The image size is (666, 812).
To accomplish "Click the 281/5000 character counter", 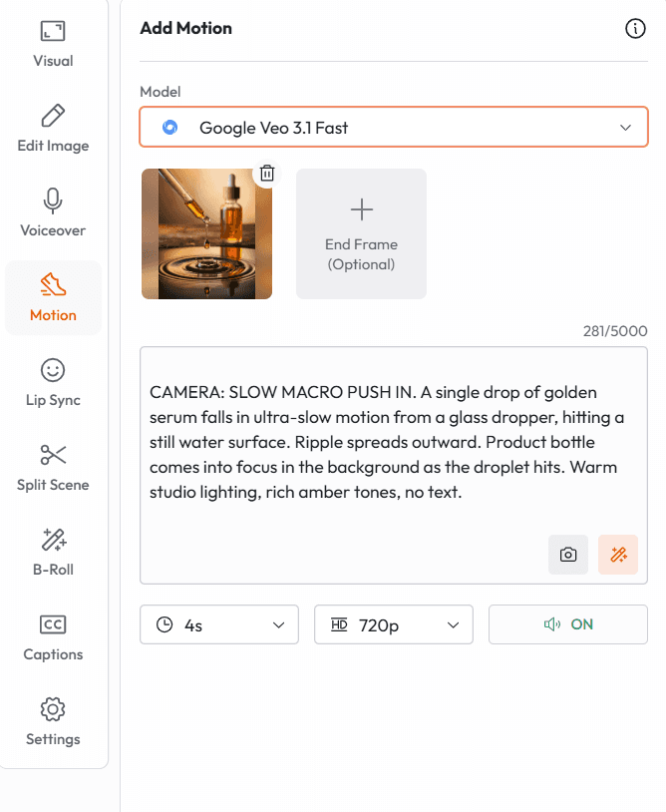I will pyautogui.click(x=615, y=331).
